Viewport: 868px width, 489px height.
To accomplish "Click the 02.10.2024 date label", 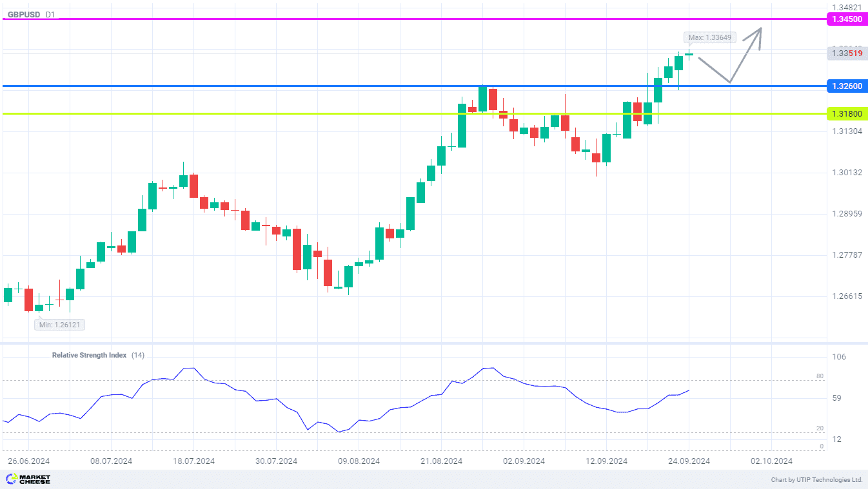I will coord(771,461).
